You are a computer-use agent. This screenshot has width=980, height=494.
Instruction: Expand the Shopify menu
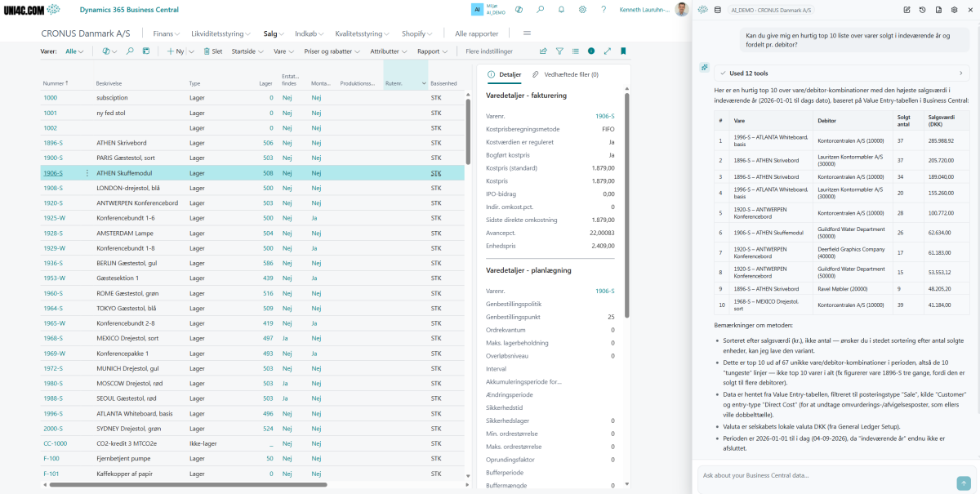pyautogui.click(x=417, y=33)
